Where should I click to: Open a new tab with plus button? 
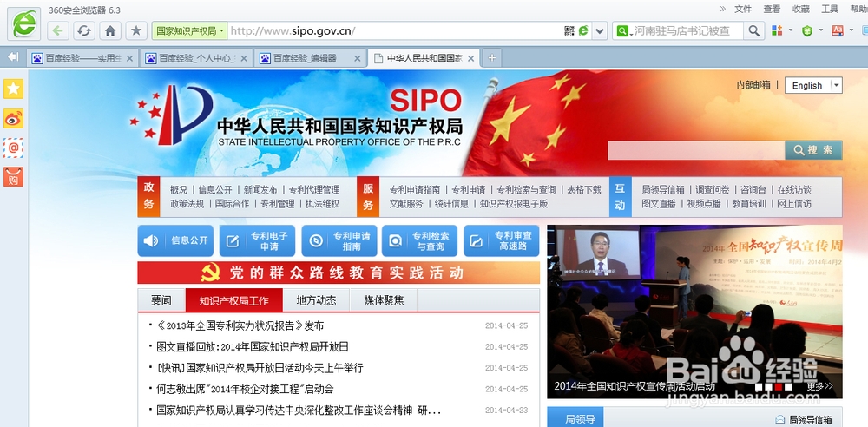tap(491, 57)
